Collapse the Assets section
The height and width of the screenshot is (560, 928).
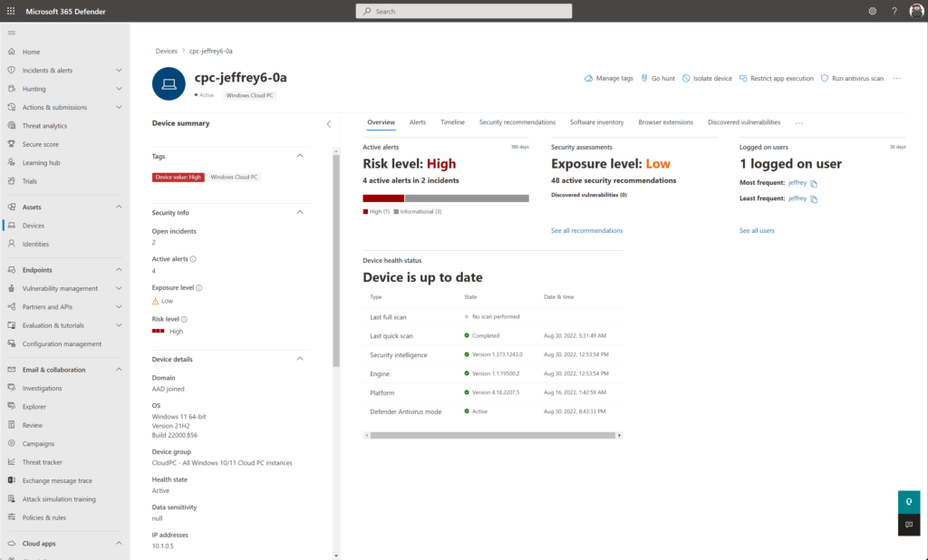coord(119,207)
